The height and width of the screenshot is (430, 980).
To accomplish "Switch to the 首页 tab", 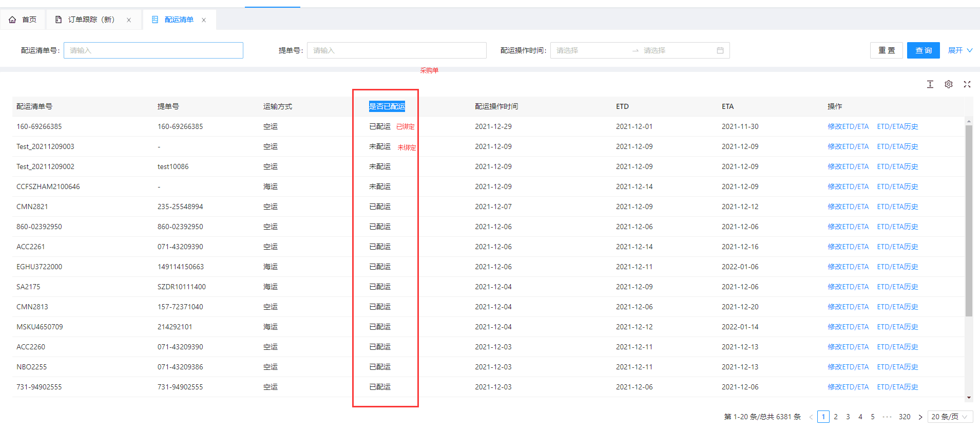I will click(23, 20).
